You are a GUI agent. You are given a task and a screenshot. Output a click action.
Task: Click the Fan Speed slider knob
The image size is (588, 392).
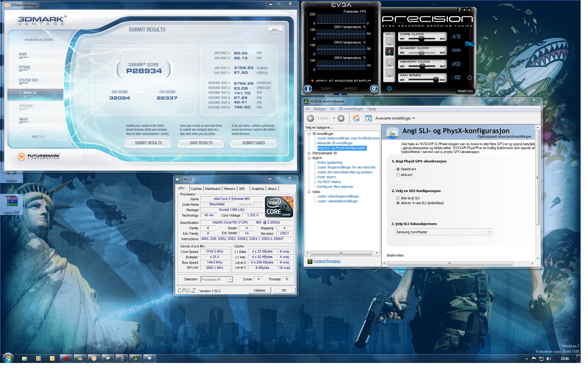pos(436,80)
